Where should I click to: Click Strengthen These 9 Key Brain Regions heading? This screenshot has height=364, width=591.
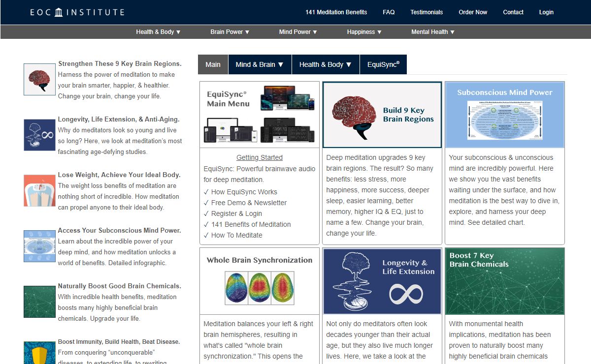pyautogui.click(x=120, y=64)
